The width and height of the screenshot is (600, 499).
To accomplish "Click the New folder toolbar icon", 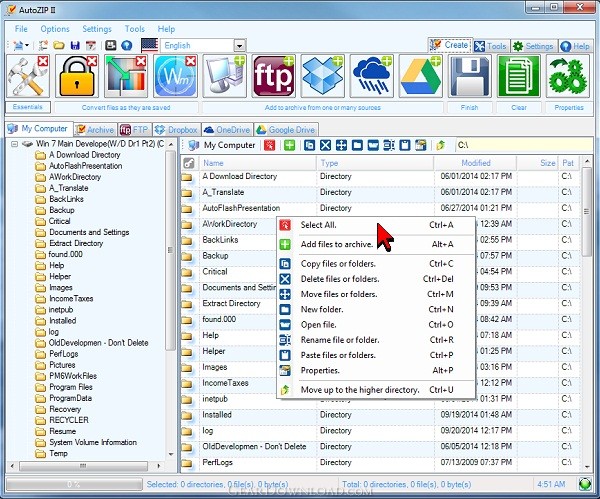I will 357,145.
